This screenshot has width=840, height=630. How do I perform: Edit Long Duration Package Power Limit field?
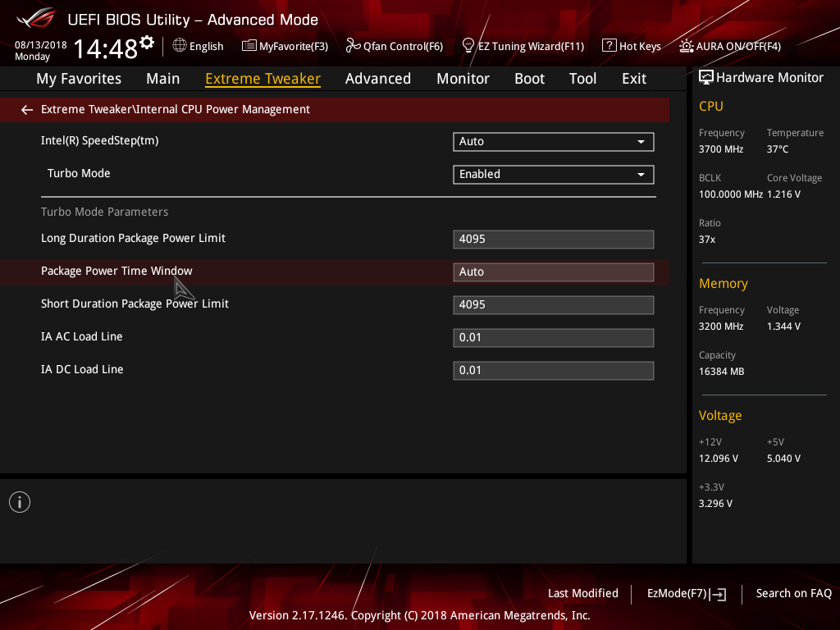554,240
